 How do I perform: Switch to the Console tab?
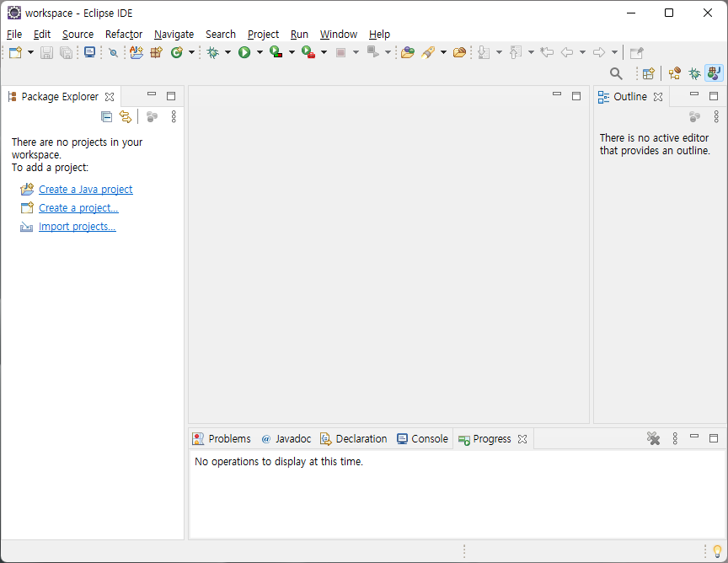tap(423, 439)
